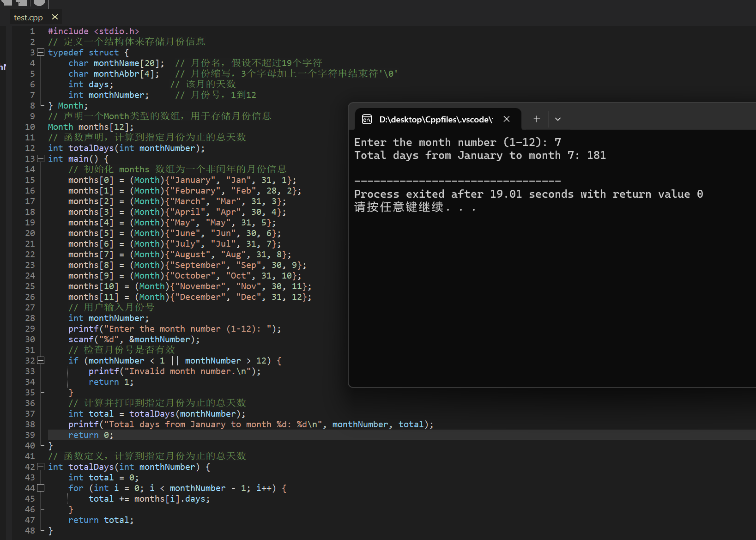Collapse the if block on line 32

click(x=41, y=360)
